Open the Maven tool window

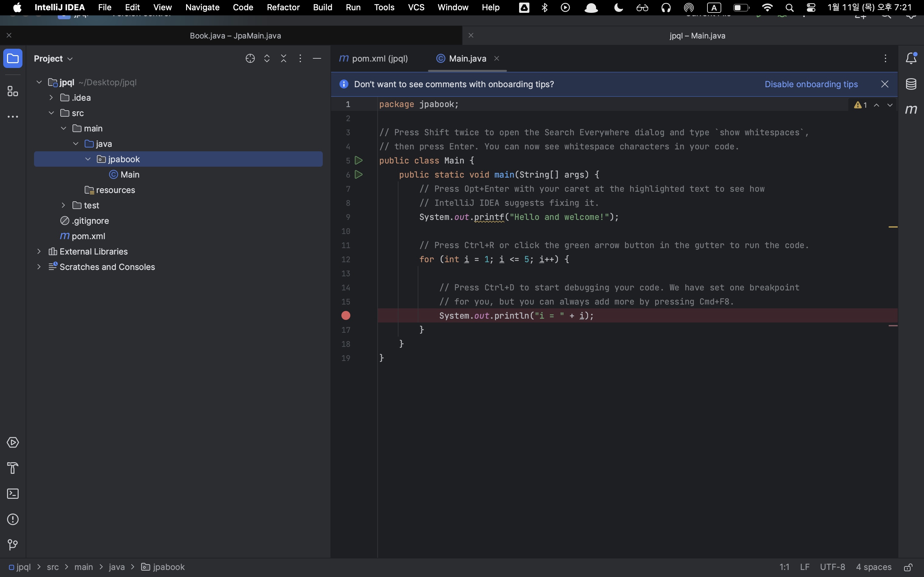911,110
